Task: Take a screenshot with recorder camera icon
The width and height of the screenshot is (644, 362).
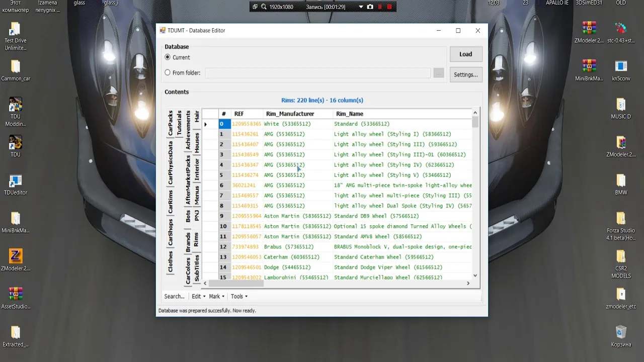Action: pyautogui.click(x=370, y=7)
